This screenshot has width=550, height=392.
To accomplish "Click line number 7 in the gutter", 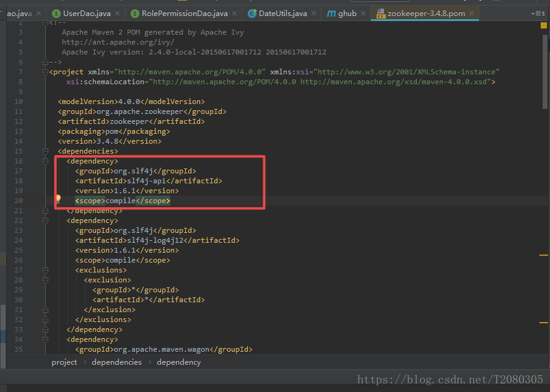I will 20,72.
